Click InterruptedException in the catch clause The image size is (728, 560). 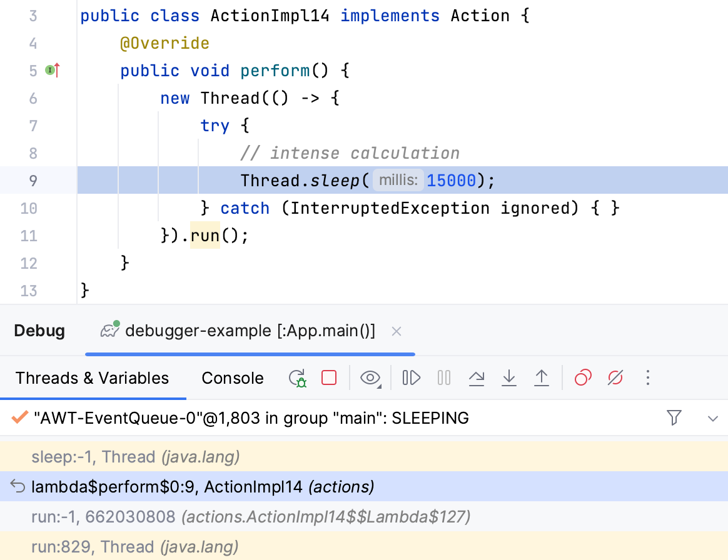pos(390,208)
